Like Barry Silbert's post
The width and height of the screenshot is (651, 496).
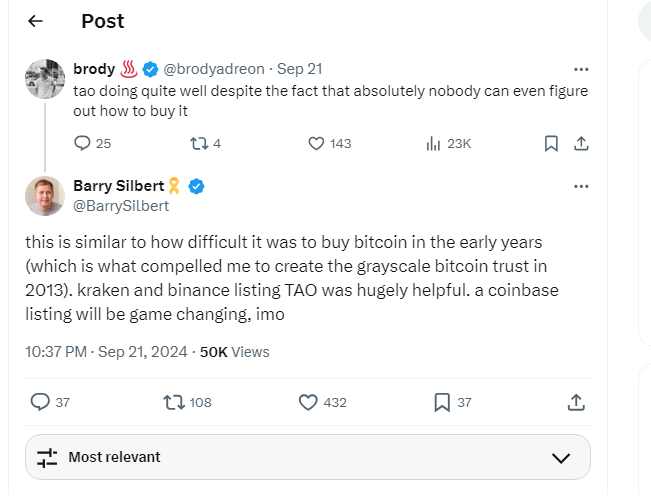pyautogui.click(x=309, y=402)
